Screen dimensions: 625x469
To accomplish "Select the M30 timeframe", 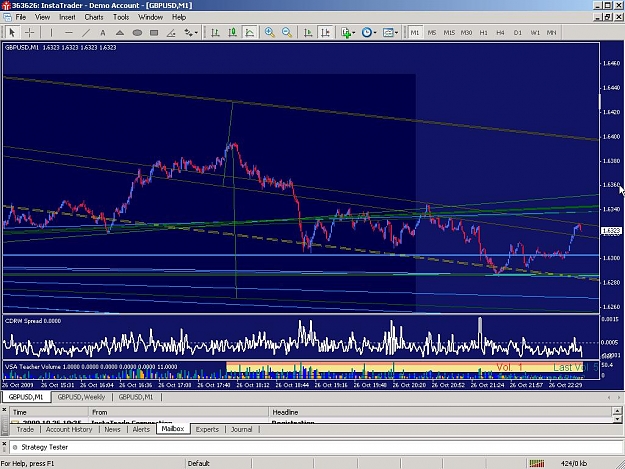I will tap(466, 33).
